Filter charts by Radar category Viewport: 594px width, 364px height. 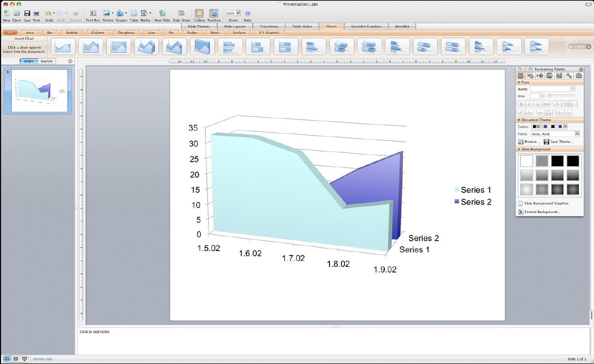192,33
